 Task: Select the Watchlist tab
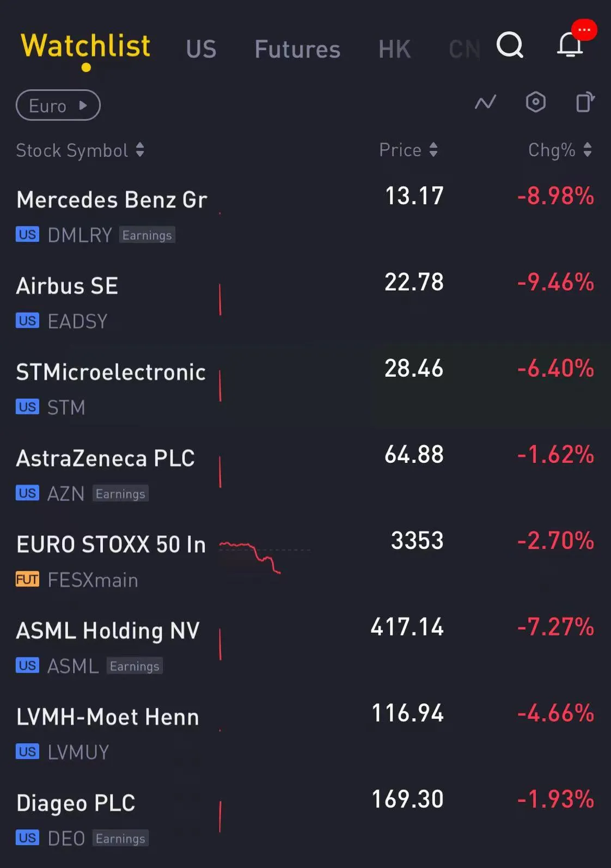(85, 46)
